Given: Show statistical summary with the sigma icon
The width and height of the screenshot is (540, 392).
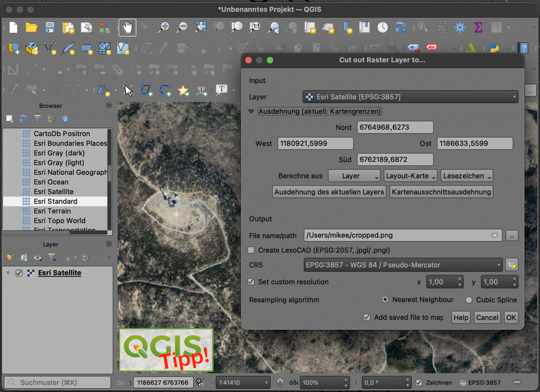Looking at the screenshot, I should click(x=478, y=27).
